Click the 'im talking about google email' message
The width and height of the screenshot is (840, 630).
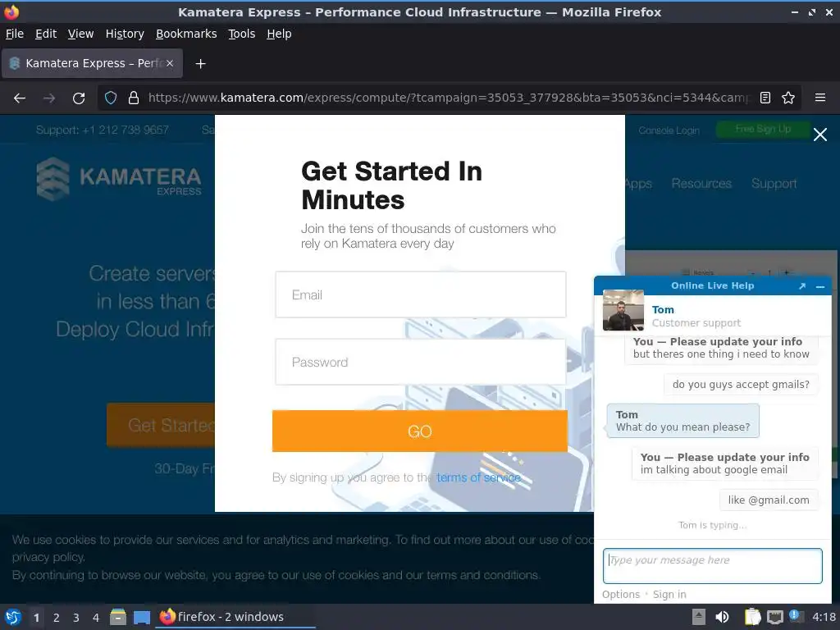coord(725,463)
